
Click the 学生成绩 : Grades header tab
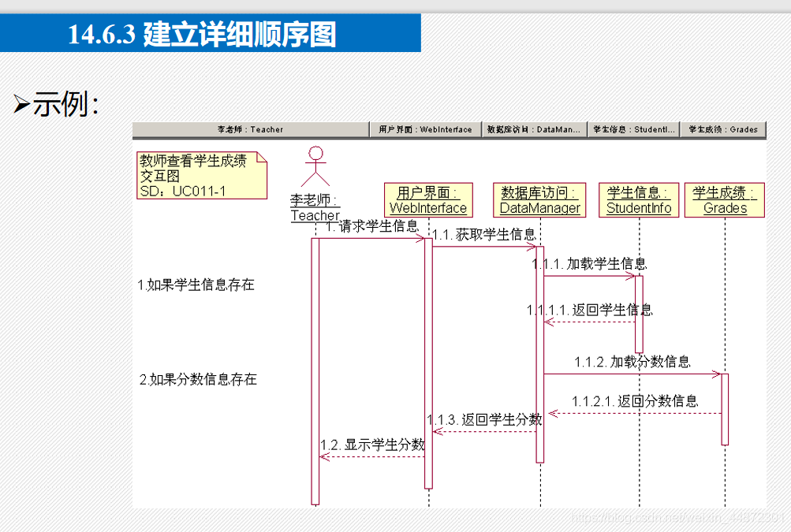(723, 129)
